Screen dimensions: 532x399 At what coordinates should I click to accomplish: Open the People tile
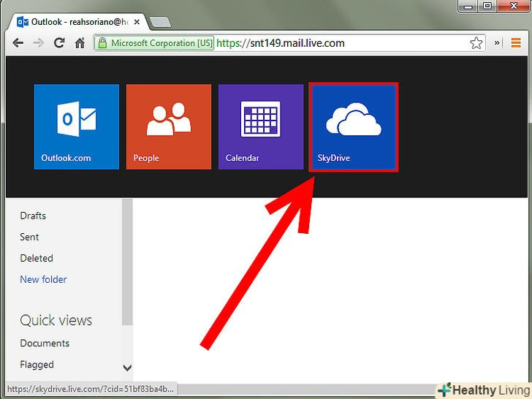click(169, 126)
